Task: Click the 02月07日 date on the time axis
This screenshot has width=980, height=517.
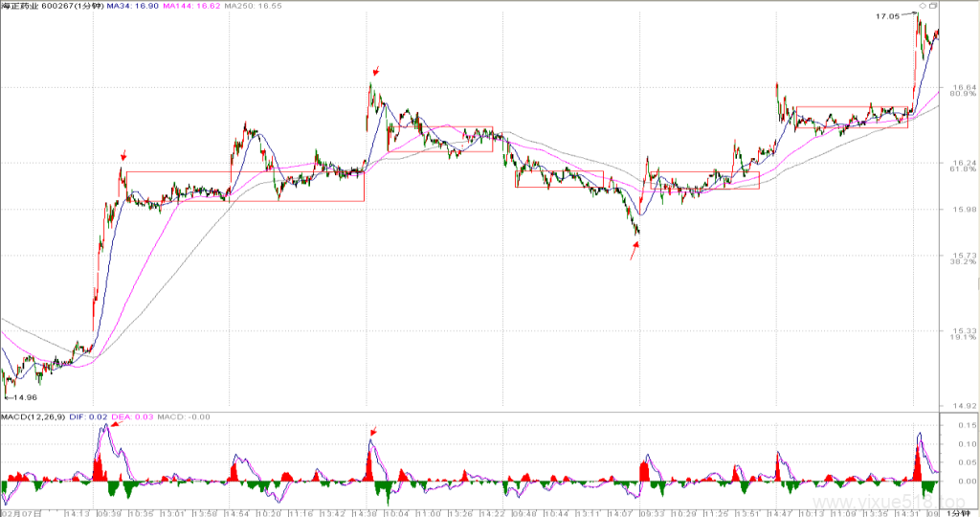Action: 21,513
